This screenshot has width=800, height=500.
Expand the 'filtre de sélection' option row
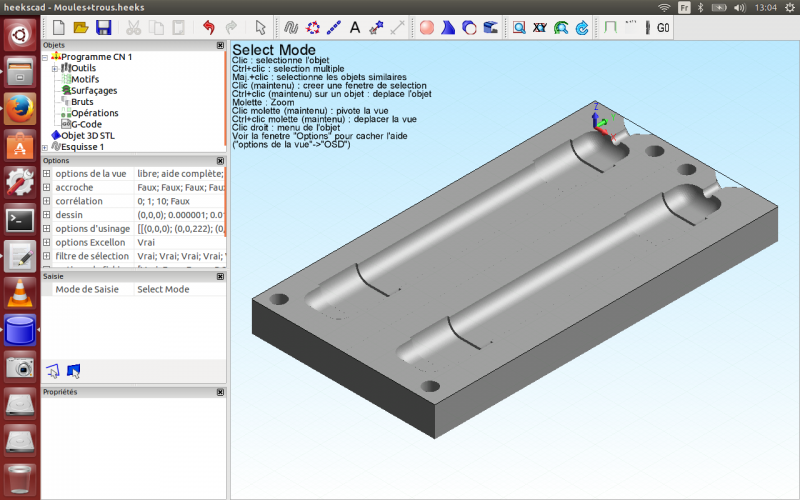[x=46, y=256]
